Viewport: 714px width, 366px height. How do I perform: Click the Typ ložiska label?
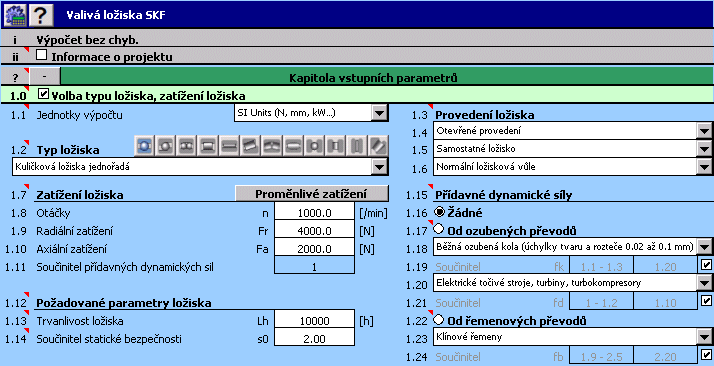(68, 150)
